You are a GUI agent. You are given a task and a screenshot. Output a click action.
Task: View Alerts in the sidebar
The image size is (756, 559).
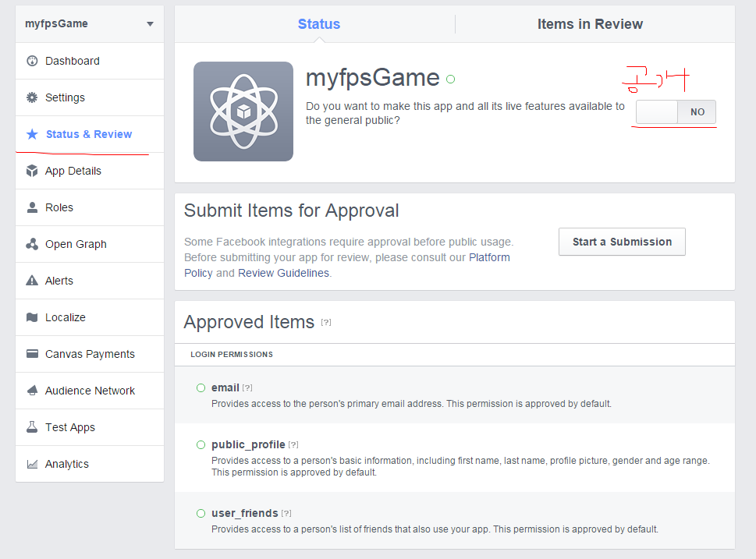click(x=90, y=281)
